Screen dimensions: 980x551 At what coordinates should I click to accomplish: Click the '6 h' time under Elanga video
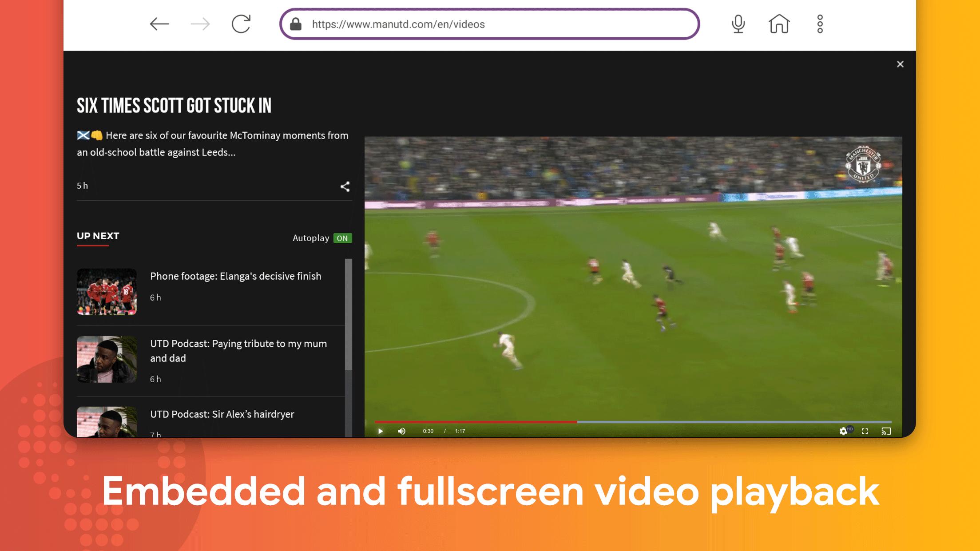(155, 297)
